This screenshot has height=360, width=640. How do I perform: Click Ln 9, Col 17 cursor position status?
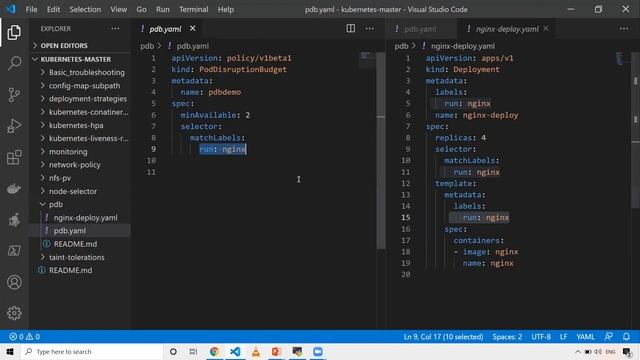tap(443, 337)
